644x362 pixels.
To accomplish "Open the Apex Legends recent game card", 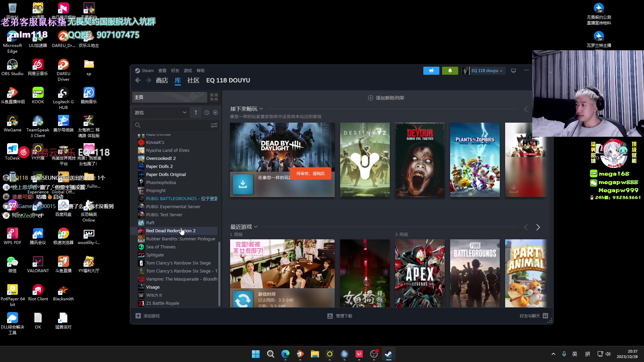I will point(420,273).
